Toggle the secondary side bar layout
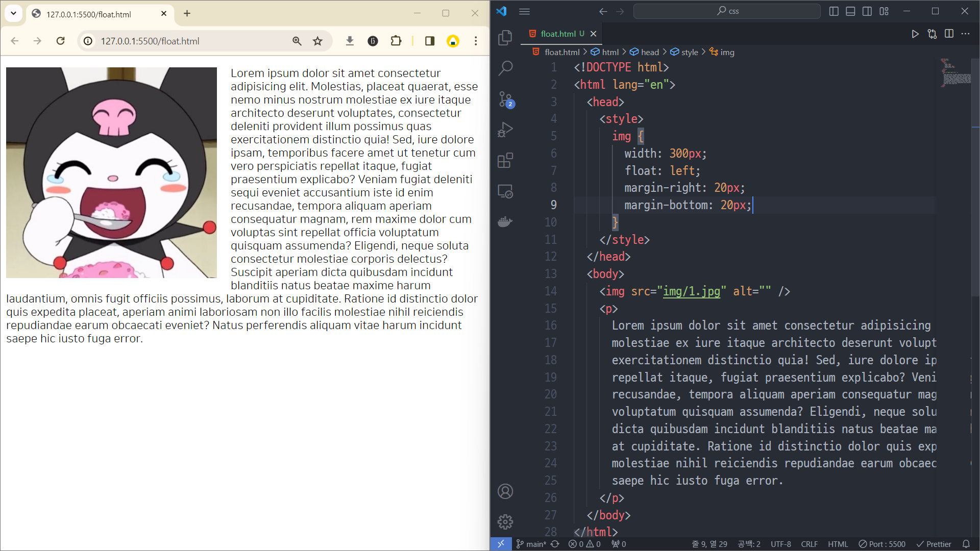Screen dimensions: 980x551 [867, 11]
